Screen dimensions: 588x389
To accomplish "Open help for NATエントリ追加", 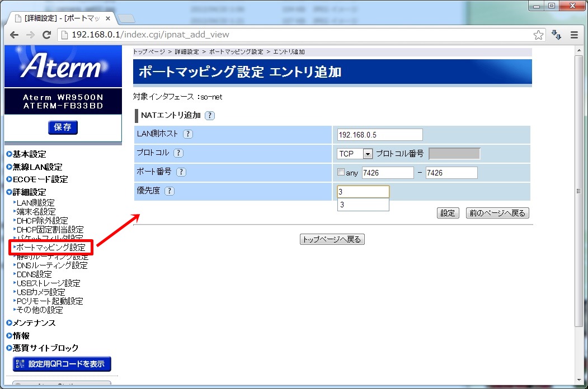I will pyautogui.click(x=210, y=116).
